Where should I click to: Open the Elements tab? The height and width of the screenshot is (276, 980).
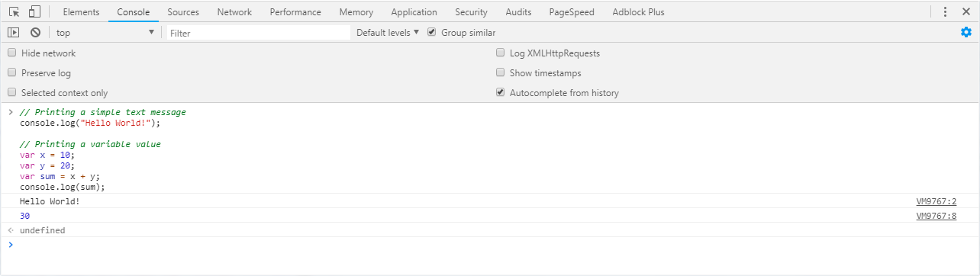[x=81, y=12]
